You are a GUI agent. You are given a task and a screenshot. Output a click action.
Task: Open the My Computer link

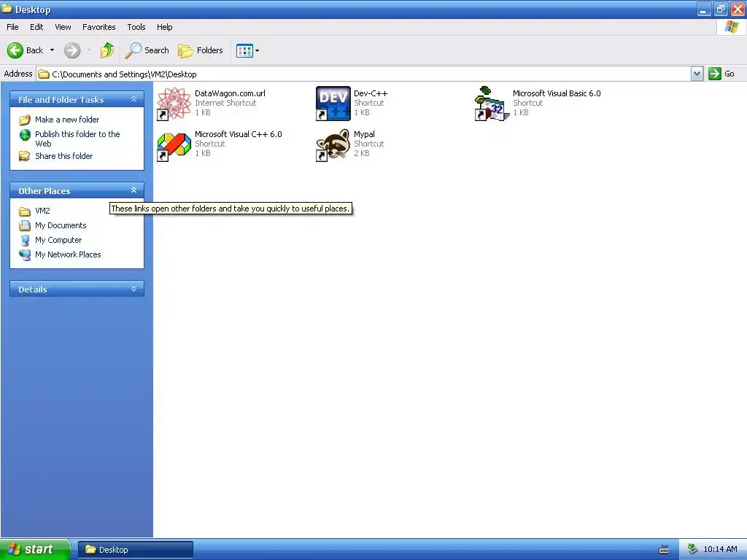[x=58, y=240]
